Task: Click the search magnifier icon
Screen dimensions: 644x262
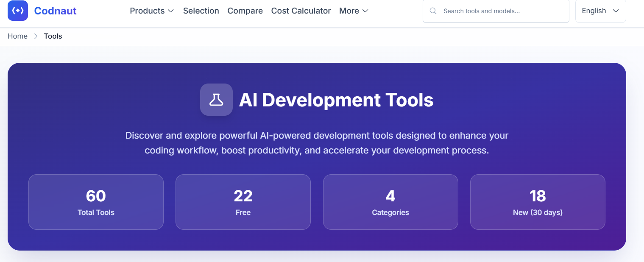Action: coord(433,11)
